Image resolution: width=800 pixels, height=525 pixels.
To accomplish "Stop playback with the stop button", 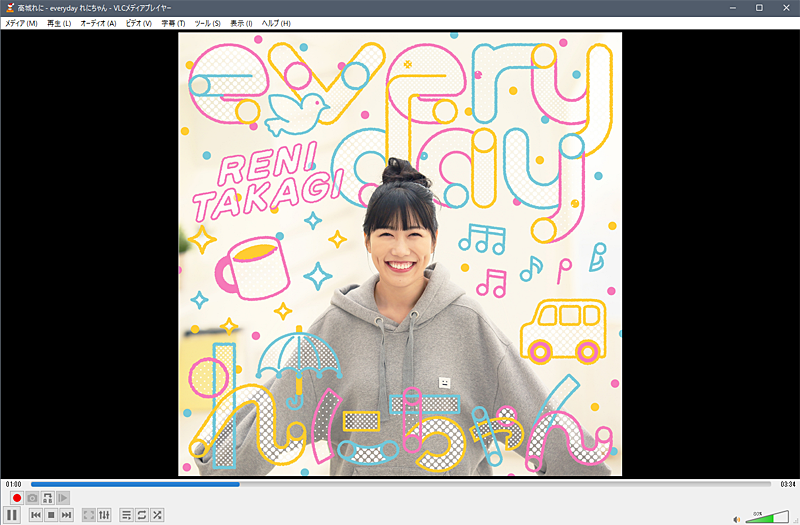I will [51, 514].
